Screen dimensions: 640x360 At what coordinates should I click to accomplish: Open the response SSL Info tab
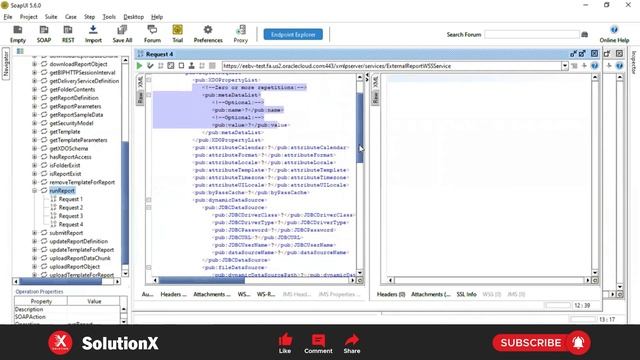pos(466,294)
